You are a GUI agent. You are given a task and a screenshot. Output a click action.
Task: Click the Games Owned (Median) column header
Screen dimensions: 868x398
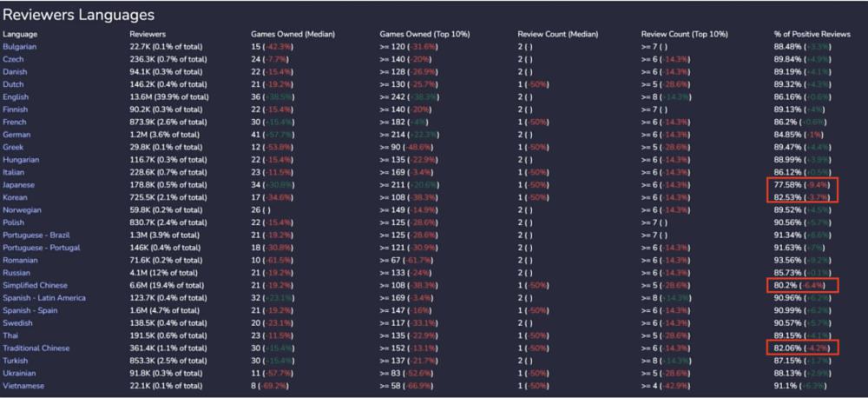coord(293,34)
